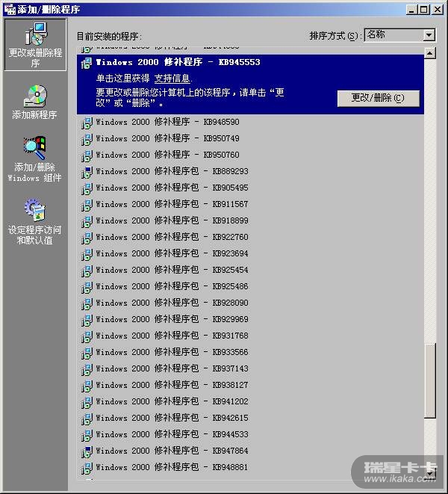448x494 pixels.
Task: Click the icon of the KB933566 row
Action: coord(87,353)
